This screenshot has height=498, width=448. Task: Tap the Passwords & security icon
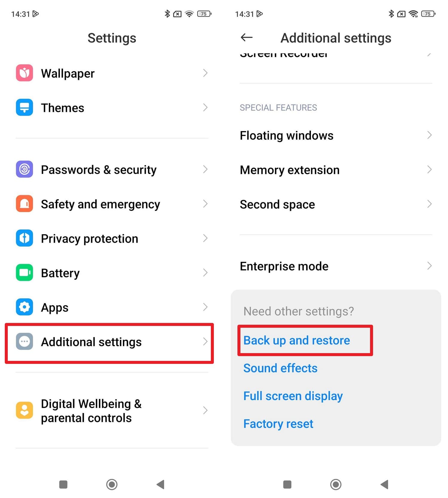pyautogui.click(x=24, y=169)
